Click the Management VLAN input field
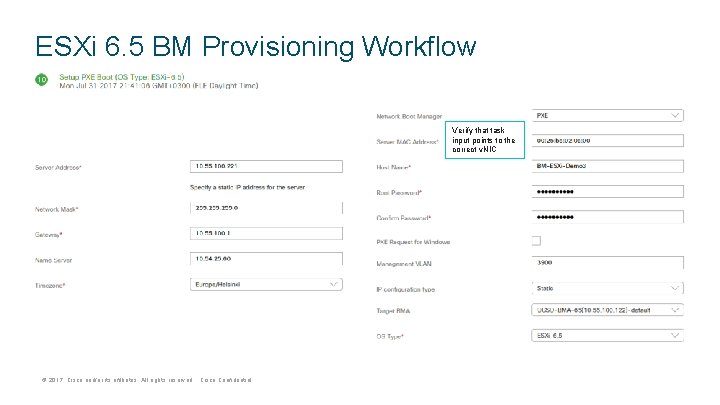The width and height of the screenshot is (720, 405). click(x=608, y=263)
